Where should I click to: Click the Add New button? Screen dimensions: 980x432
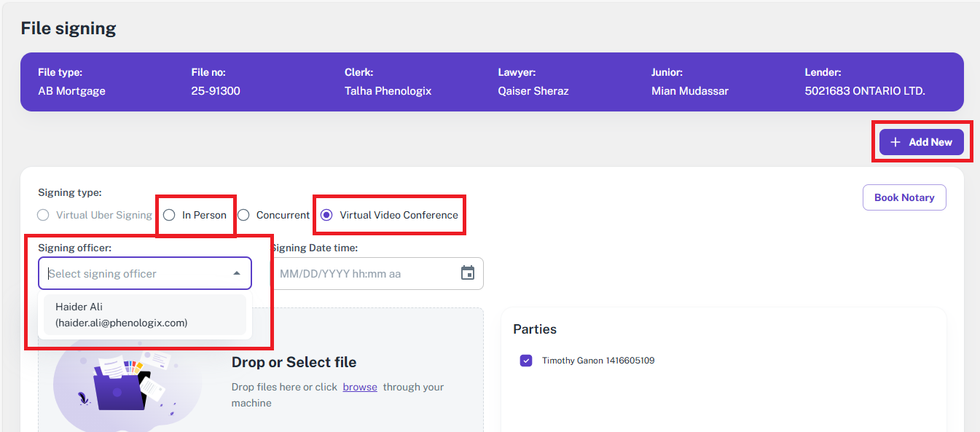point(921,142)
